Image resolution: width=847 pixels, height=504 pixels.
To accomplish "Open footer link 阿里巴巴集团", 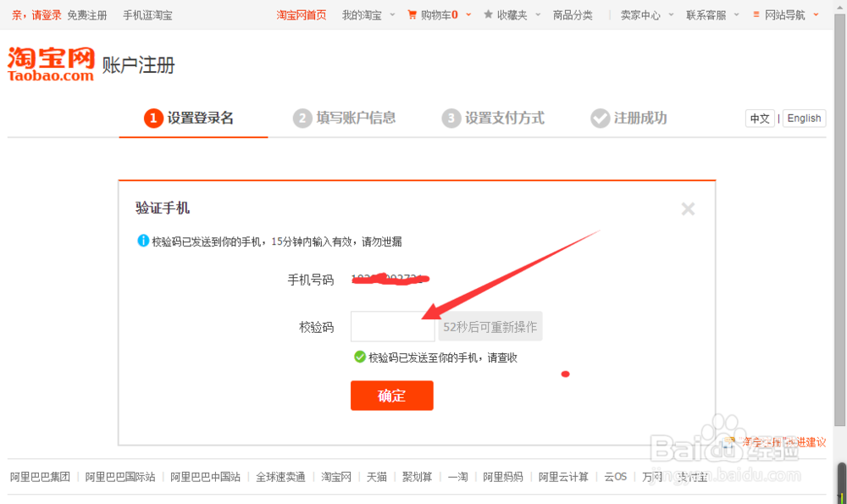I will [40, 476].
